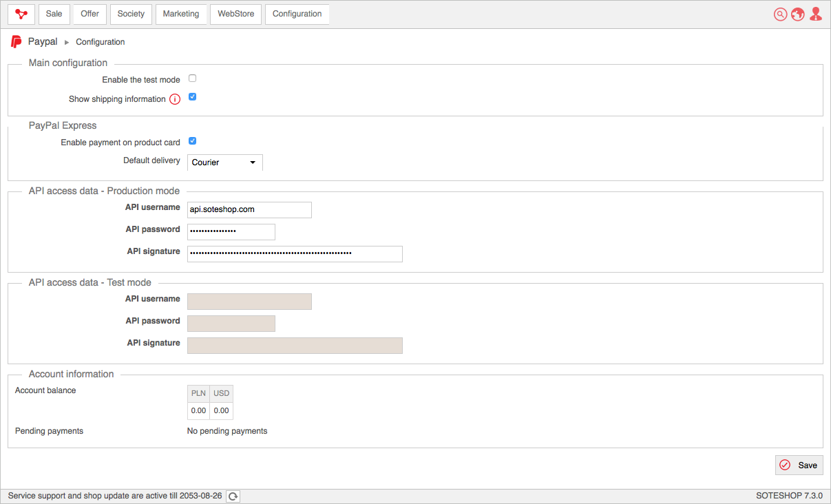Click the Main configuration section heading

(x=68, y=63)
